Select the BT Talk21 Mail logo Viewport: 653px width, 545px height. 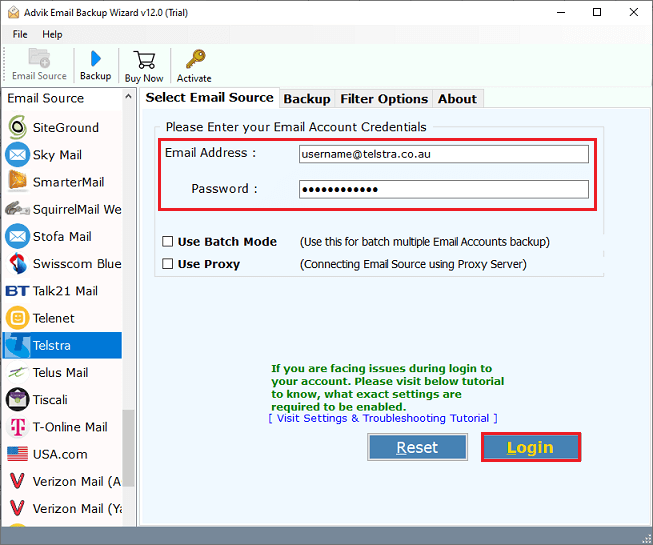click(17, 291)
